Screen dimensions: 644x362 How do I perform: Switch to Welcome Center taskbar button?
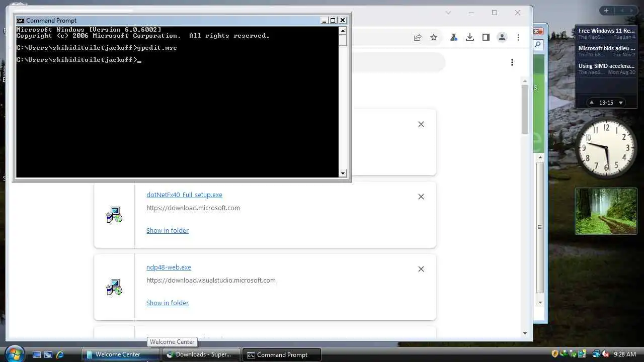120,354
